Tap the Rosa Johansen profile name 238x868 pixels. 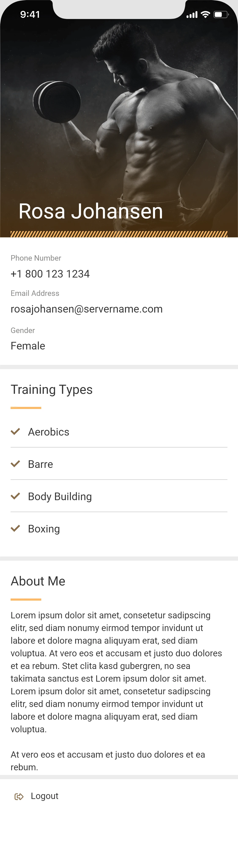coord(91,211)
